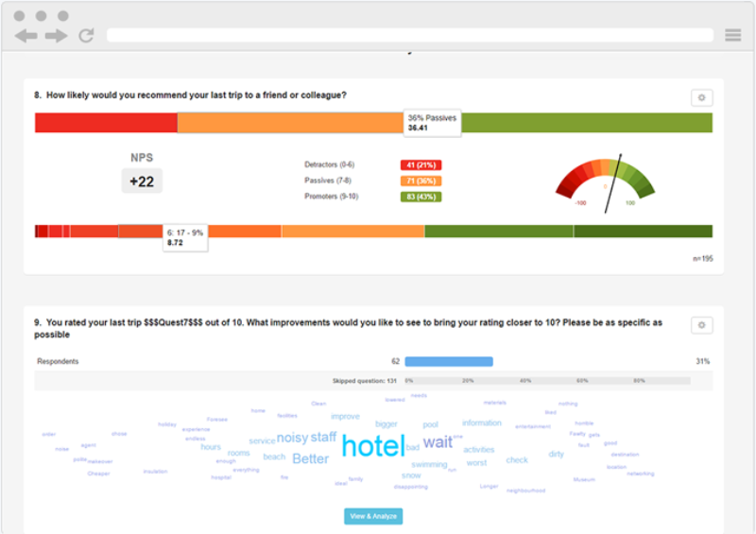Click the dark green score-10 segment of lower bar
The width and height of the screenshot is (756, 534).
pos(643,232)
